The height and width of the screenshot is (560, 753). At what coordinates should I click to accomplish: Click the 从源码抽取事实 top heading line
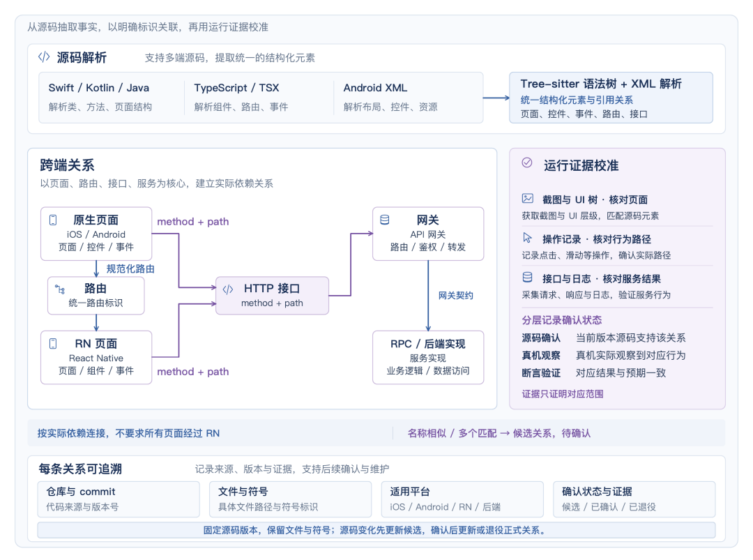(148, 27)
